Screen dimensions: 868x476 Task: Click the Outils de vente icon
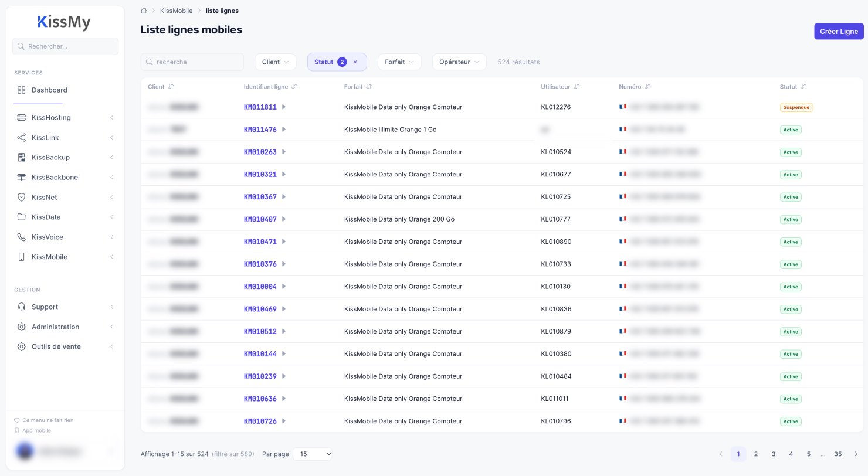(x=22, y=347)
